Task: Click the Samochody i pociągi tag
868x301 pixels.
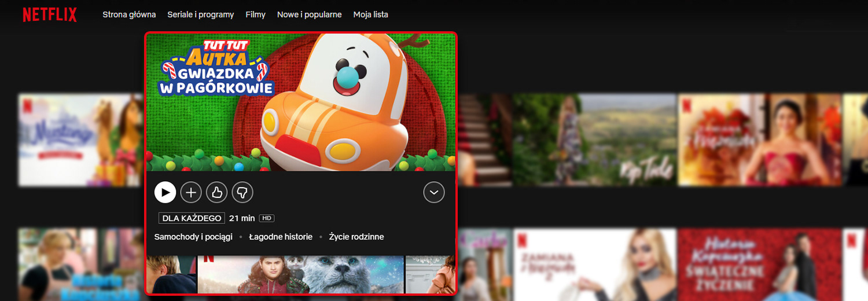Action: 193,237
